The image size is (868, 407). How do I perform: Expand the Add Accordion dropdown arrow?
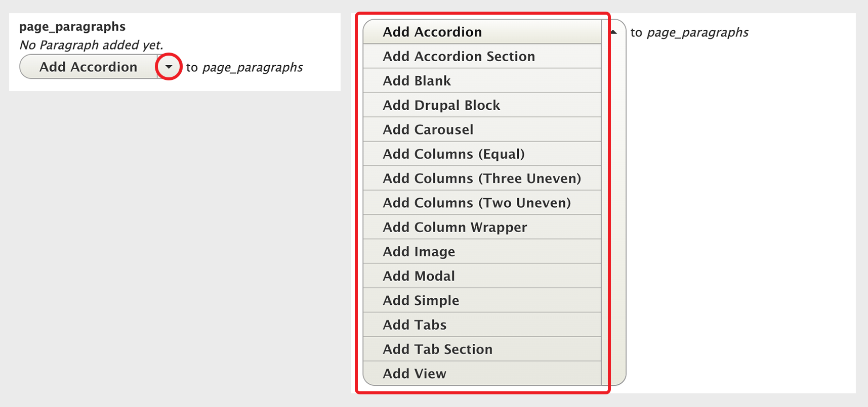pos(169,67)
